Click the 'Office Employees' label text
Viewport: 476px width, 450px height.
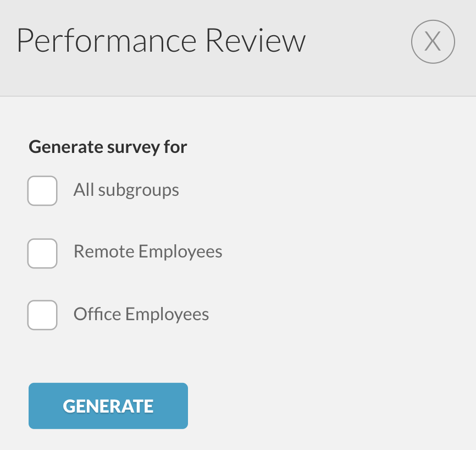click(x=141, y=314)
